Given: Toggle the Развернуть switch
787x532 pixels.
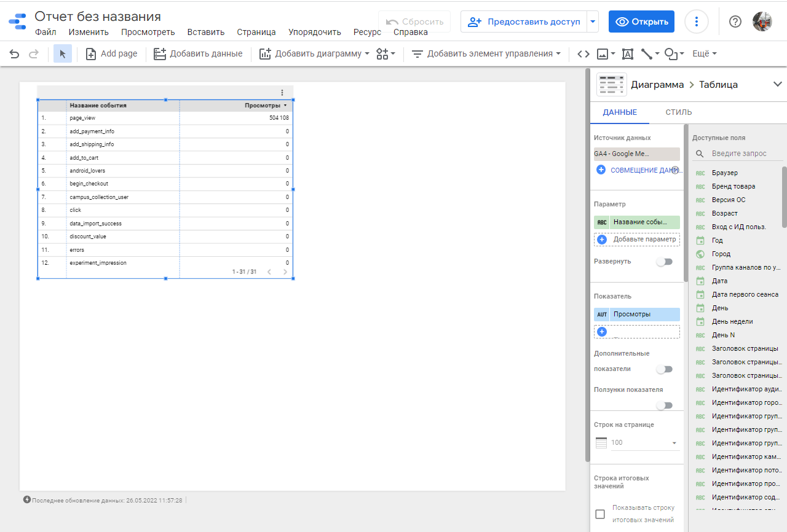Looking at the screenshot, I should pyautogui.click(x=664, y=262).
